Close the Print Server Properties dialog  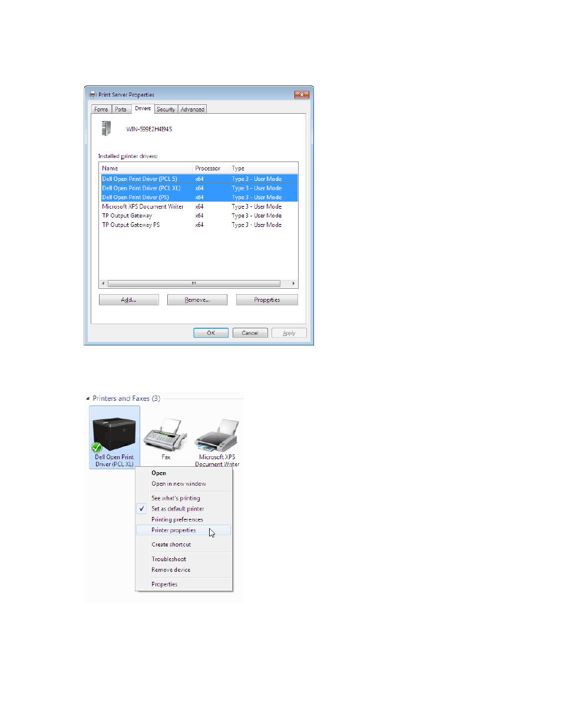(x=302, y=94)
